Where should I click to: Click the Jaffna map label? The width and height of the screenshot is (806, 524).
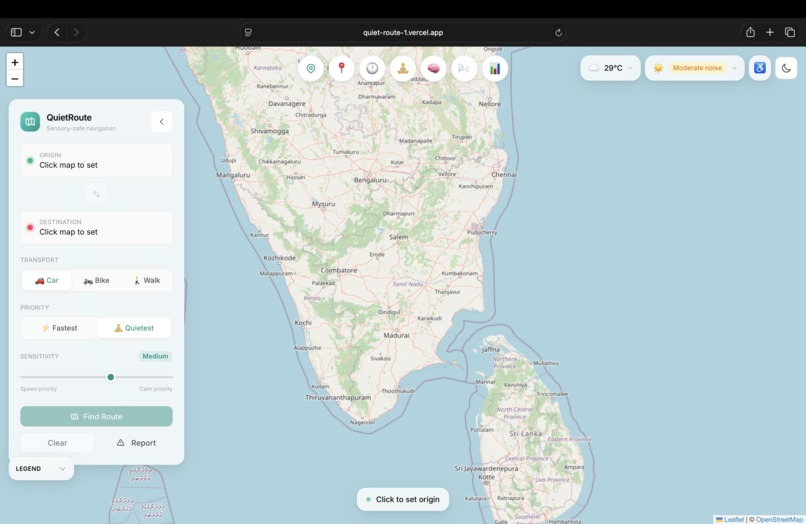click(490, 349)
